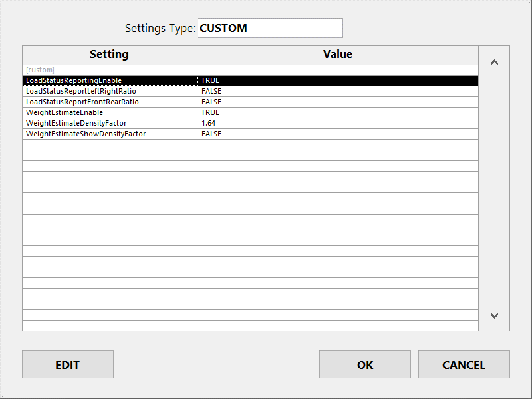
Task: Click the [custom] section header row
Action: coord(251,70)
